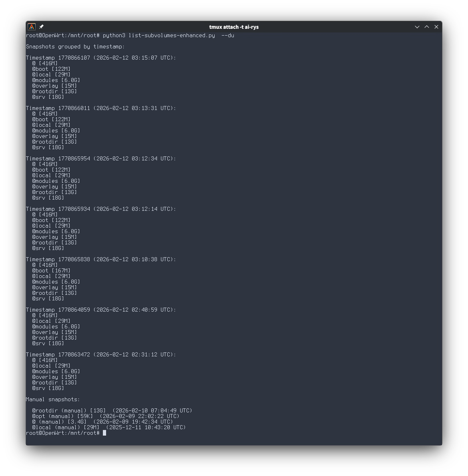The width and height of the screenshot is (468, 476).
Task: Select the Timestamp 1770863472 line
Action: [x=101, y=355]
